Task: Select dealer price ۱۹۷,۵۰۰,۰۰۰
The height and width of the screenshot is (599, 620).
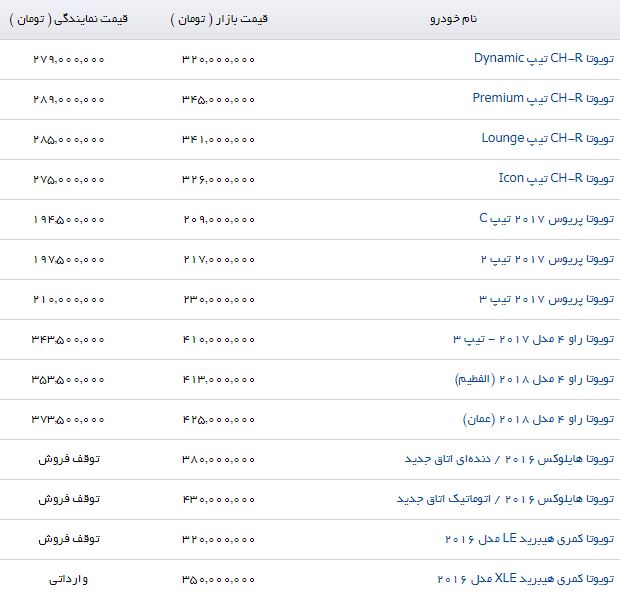Action: (69, 259)
